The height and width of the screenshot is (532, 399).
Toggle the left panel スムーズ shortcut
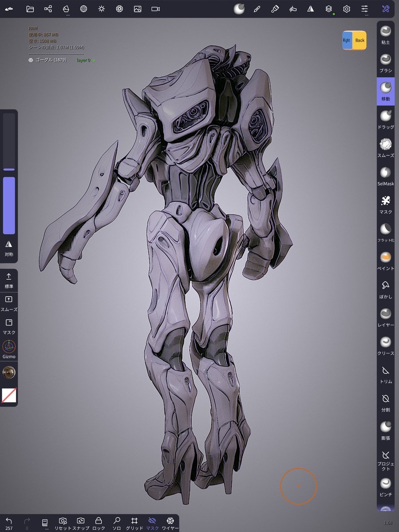pos(9,303)
